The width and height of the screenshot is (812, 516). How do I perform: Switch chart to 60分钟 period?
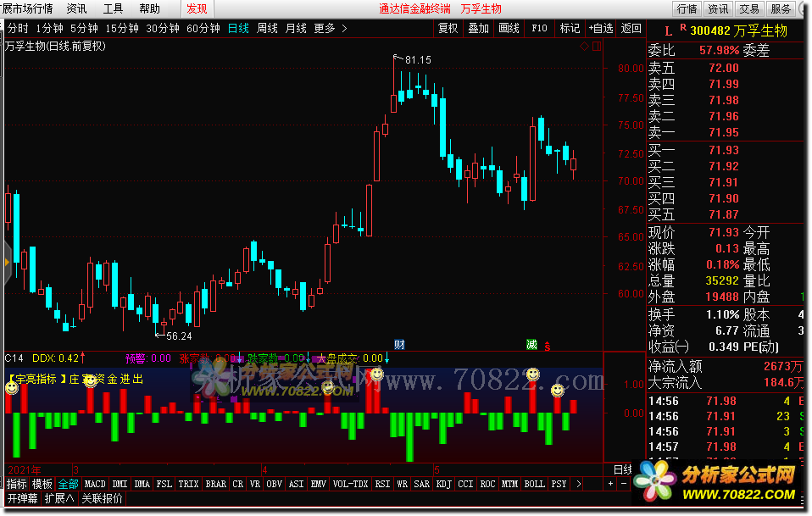click(203, 29)
